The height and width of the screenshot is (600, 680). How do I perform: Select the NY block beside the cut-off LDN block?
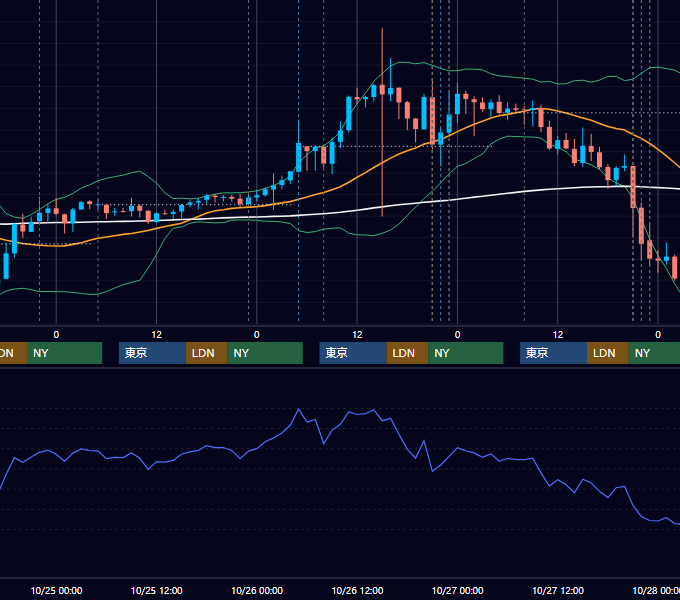pos(64,353)
